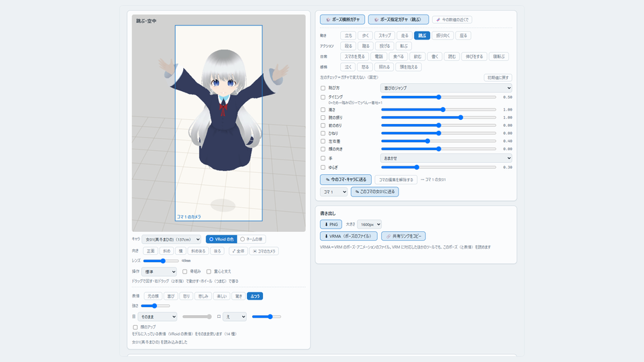Choose the 頭を抱える emotion pose
Image resolution: width=644 pixels, height=362 pixels.
click(409, 67)
